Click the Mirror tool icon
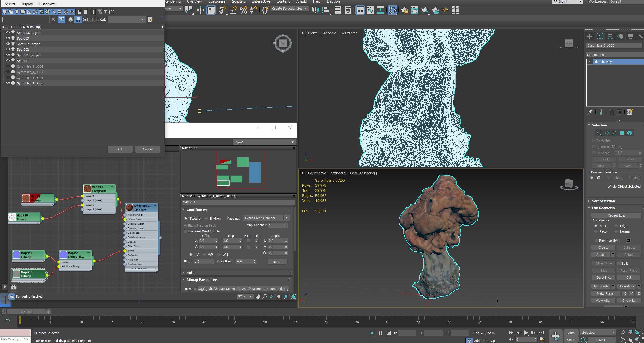This screenshot has width=644, height=343. click(x=315, y=10)
